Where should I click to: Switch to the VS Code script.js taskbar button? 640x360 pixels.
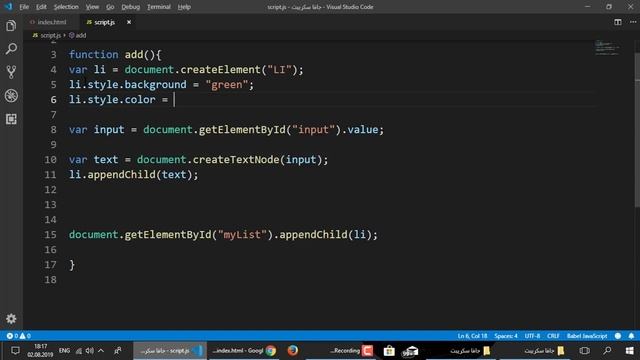click(x=171, y=351)
